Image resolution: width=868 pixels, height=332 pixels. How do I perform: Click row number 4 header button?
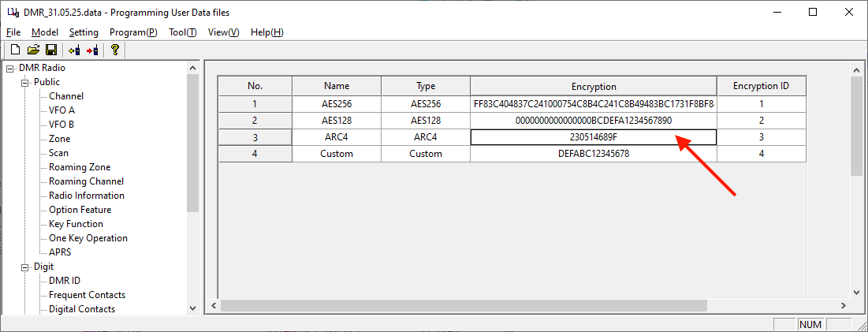point(255,154)
